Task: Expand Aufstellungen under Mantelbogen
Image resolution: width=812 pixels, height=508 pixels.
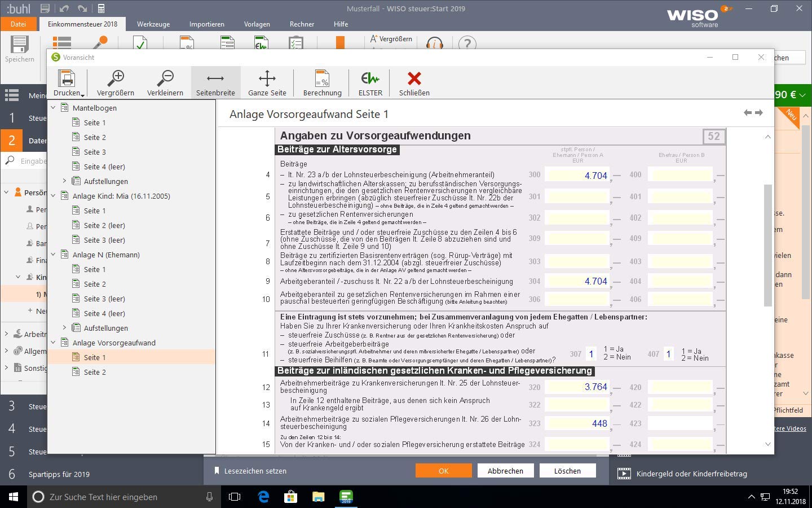Action: [64, 181]
